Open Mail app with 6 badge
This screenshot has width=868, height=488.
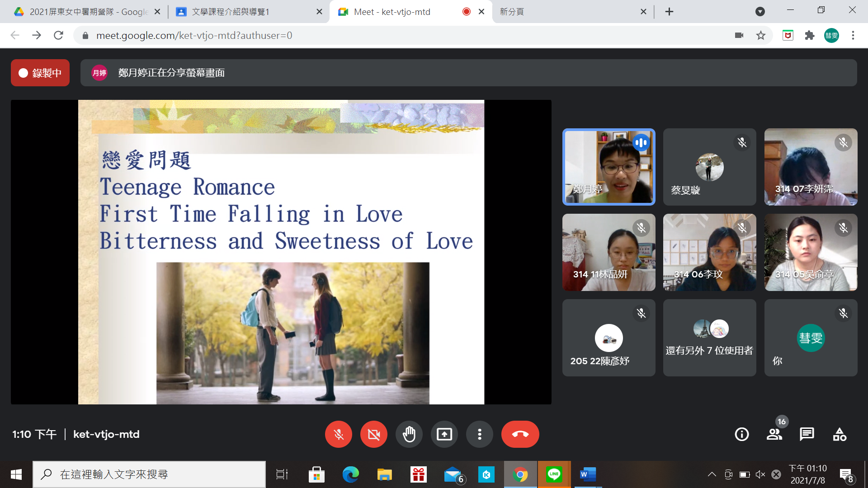tap(453, 474)
